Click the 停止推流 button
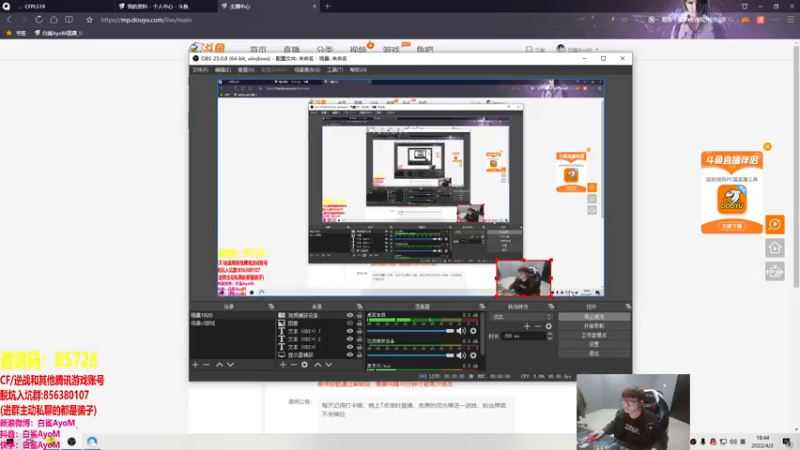 tap(594, 317)
